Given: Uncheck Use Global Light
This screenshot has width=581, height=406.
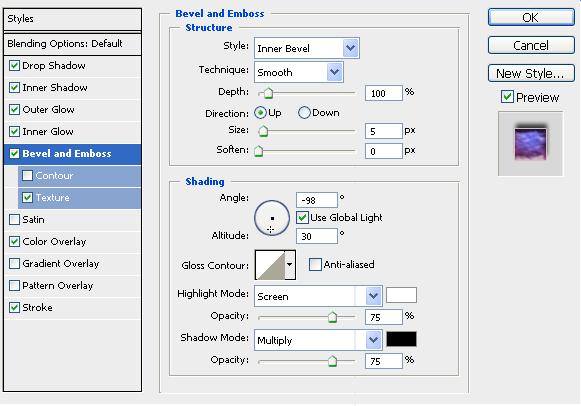Looking at the screenshot, I should coord(302,217).
